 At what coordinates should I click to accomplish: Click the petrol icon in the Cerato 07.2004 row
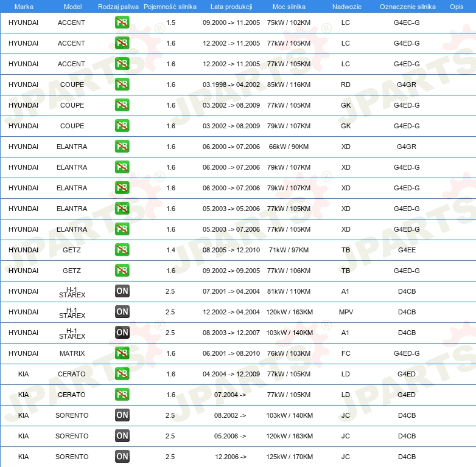pyautogui.click(x=122, y=395)
